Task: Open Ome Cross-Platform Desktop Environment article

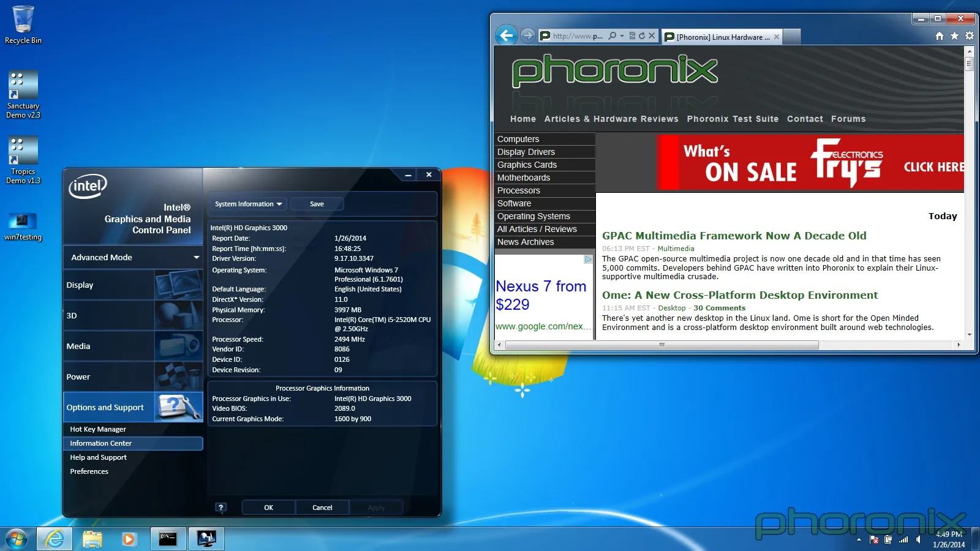Action: (x=740, y=295)
